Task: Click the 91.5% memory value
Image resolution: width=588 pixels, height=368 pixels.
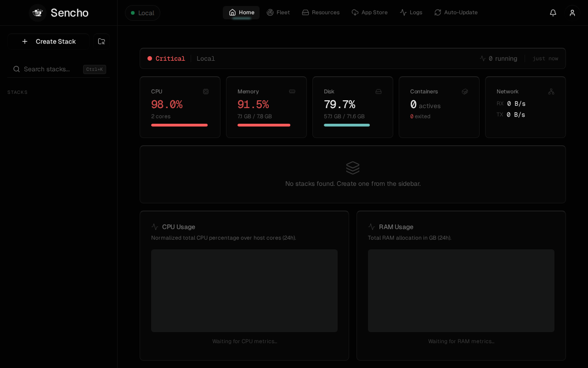Action: [x=253, y=104]
